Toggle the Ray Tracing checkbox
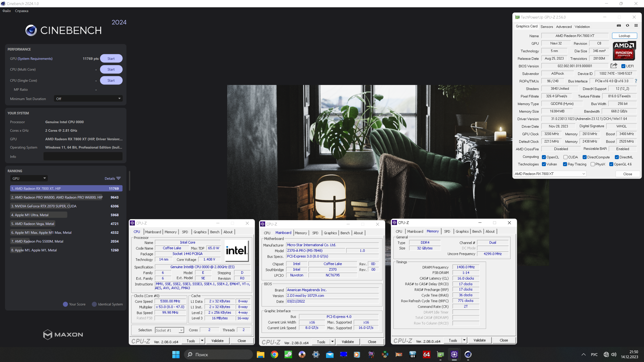Image resolution: width=644 pixels, height=362 pixels. coord(565,164)
